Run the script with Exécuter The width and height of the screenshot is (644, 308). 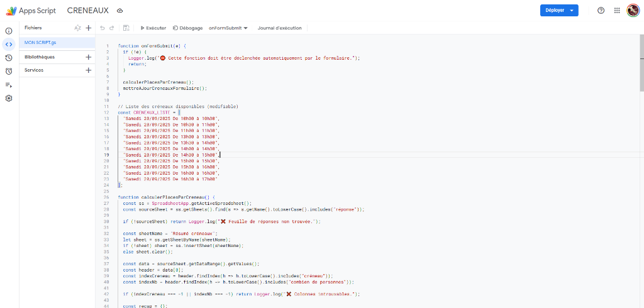tap(153, 28)
